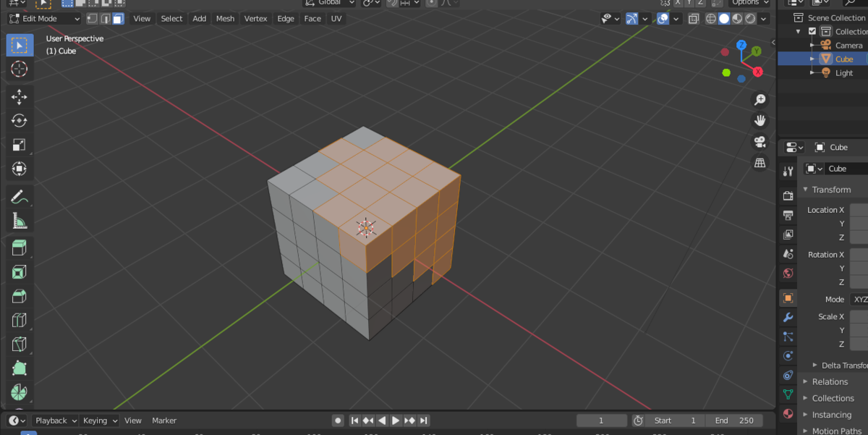Open the Mesh menu
Viewport: 868px width, 435px height.
click(225, 19)
